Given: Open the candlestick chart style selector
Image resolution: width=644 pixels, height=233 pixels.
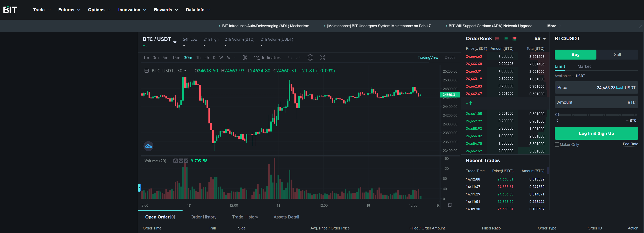Looking at the screenshot, I should [x=245, y=58].
